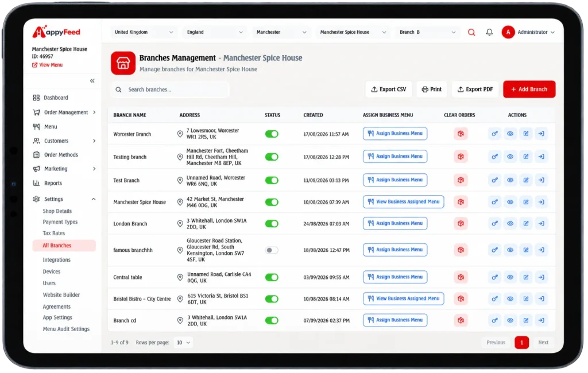Edit London Branch with the pencil icon
Screen dimensions: 588x373
click(526, 224)
